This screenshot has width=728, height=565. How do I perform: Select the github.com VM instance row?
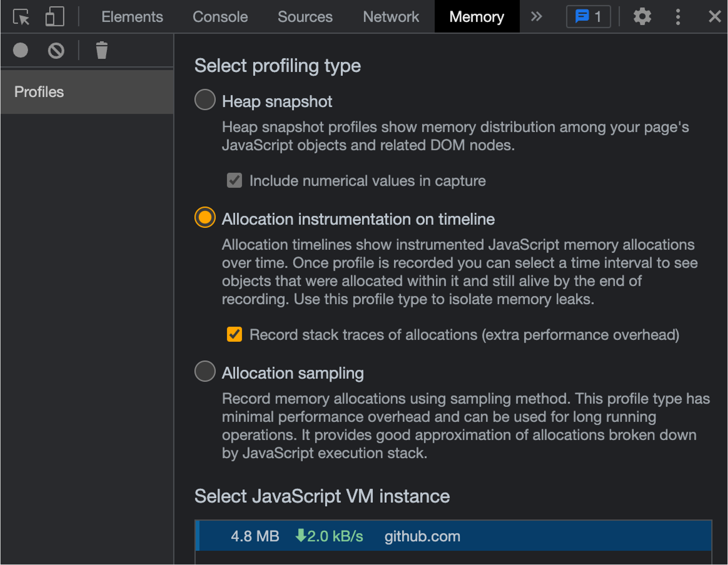pos(453,536)
